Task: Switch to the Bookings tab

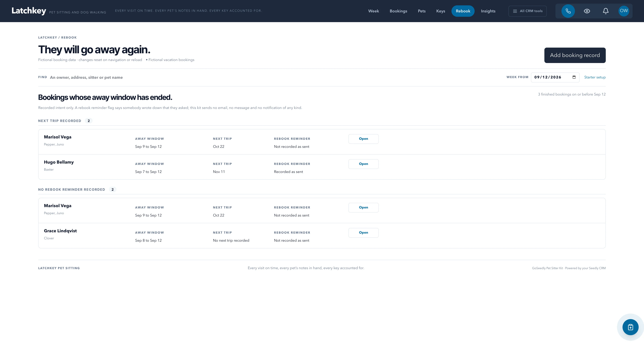Action: pyautogui.click(x=398, y=11)
